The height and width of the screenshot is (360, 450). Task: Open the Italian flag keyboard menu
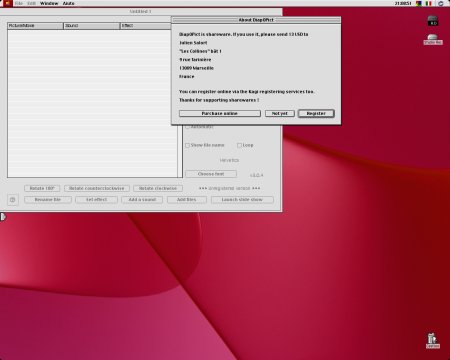428,3
